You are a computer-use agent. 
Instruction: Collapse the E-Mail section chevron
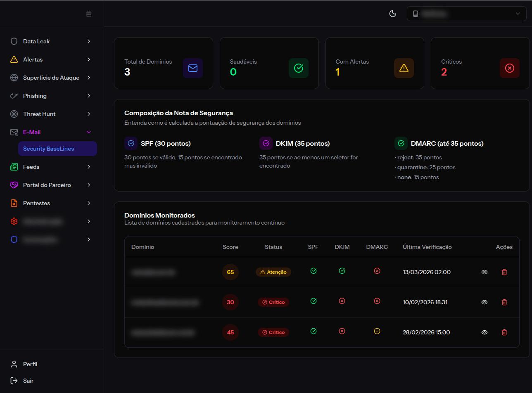click(88, 132)
